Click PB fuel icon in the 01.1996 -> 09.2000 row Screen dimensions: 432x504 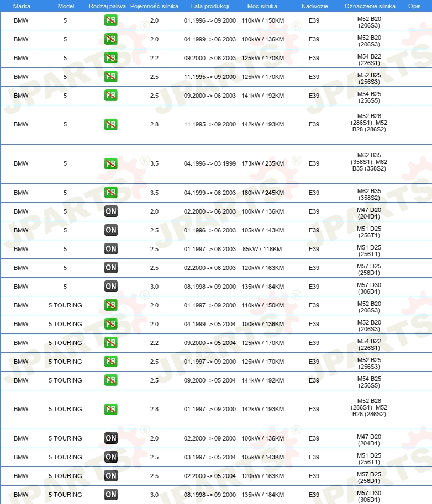110,20
